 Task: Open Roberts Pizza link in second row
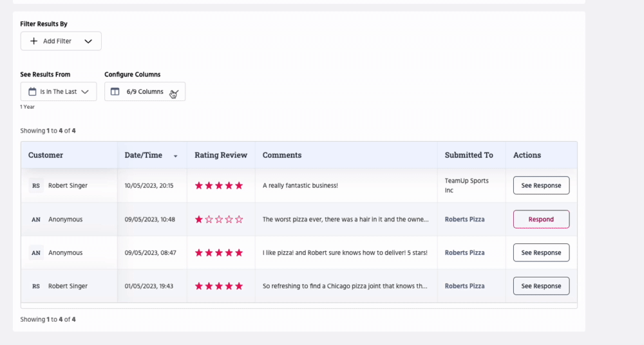464,219
